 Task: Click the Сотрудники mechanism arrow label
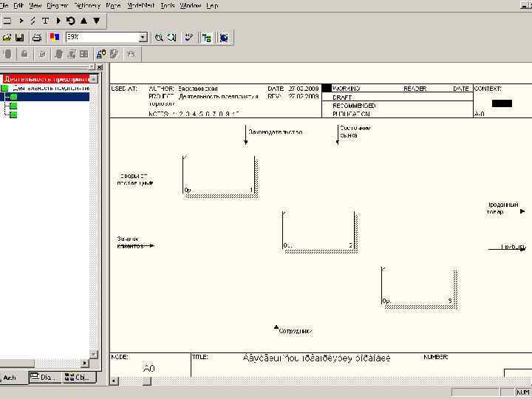(x=295, y=331)
